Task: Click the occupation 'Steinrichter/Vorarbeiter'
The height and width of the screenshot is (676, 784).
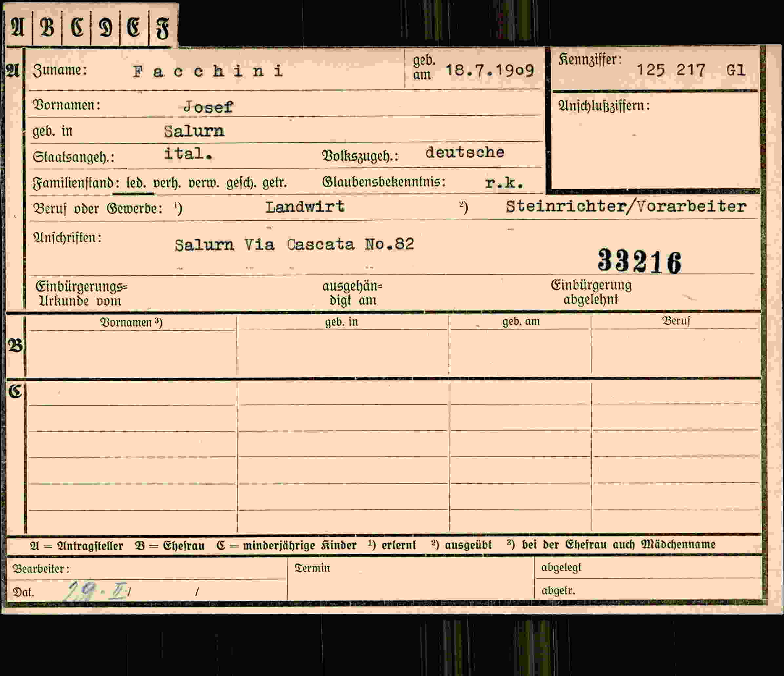Action: (x=626, y=206)
